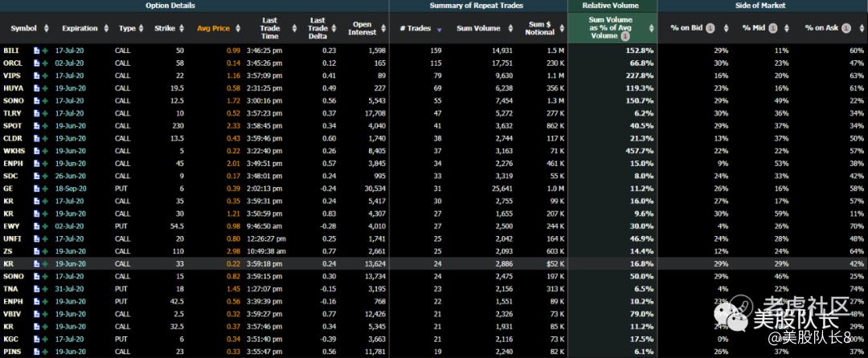Click the green plus icon for BILI
Image resolution: width=868 pixels, height=358 pixels.
44,51
